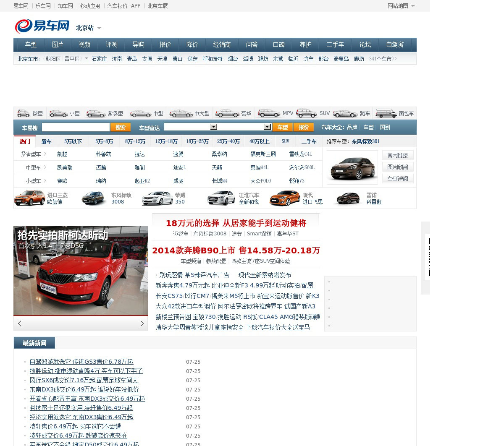The image size is (504, 446).
Task: Open the 汽车报价 APP top link
Action: point(124,6)
